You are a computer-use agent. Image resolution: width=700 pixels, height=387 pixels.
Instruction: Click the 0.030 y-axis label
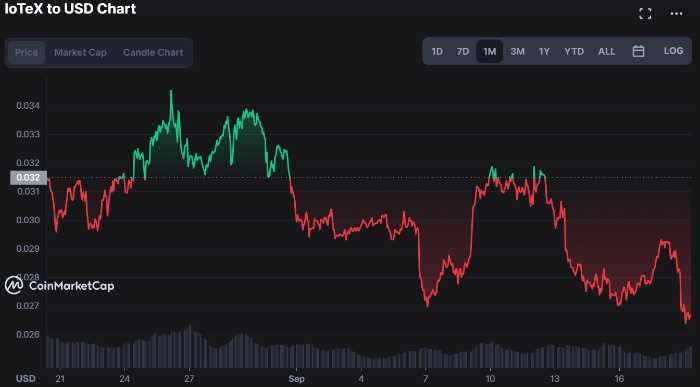coord(28,220)
